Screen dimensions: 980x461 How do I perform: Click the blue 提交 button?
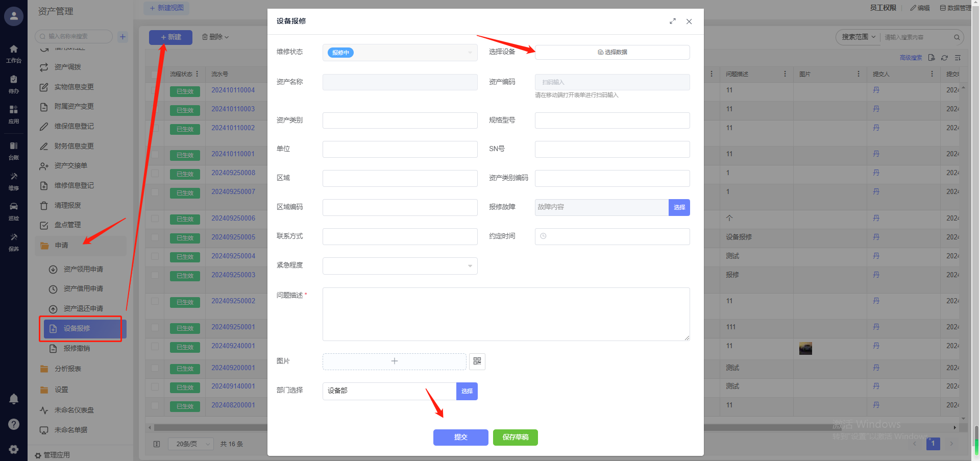click(460, 438)
